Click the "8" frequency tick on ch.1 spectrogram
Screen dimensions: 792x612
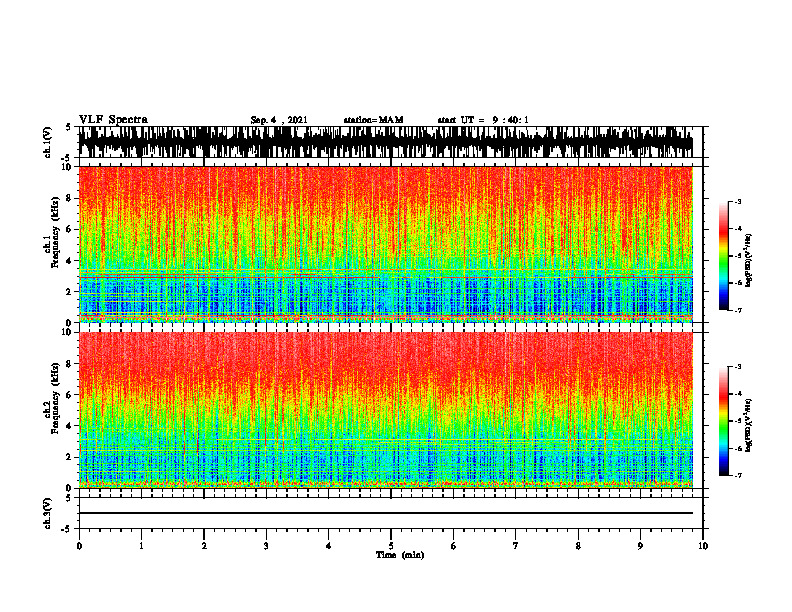point(69,198)
